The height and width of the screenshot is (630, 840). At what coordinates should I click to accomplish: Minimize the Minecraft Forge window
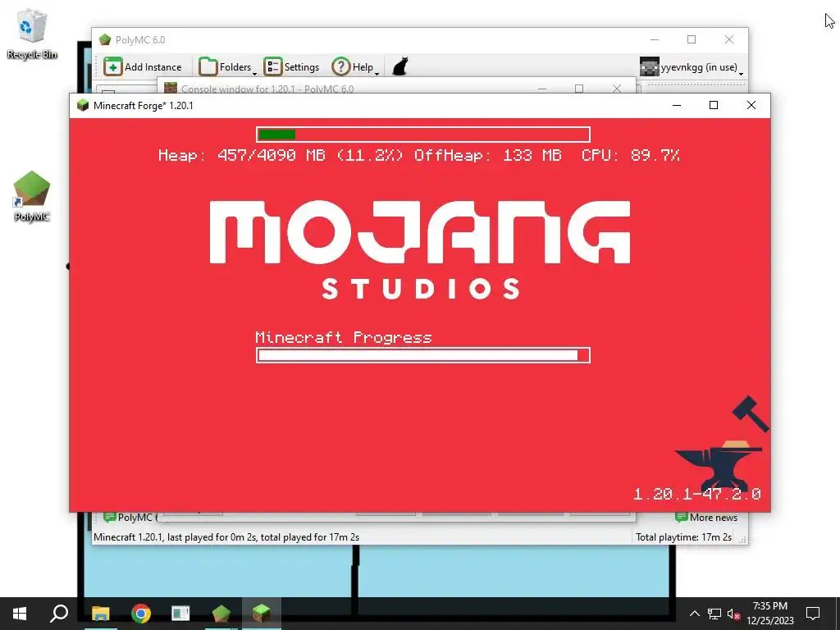point(677,106)
